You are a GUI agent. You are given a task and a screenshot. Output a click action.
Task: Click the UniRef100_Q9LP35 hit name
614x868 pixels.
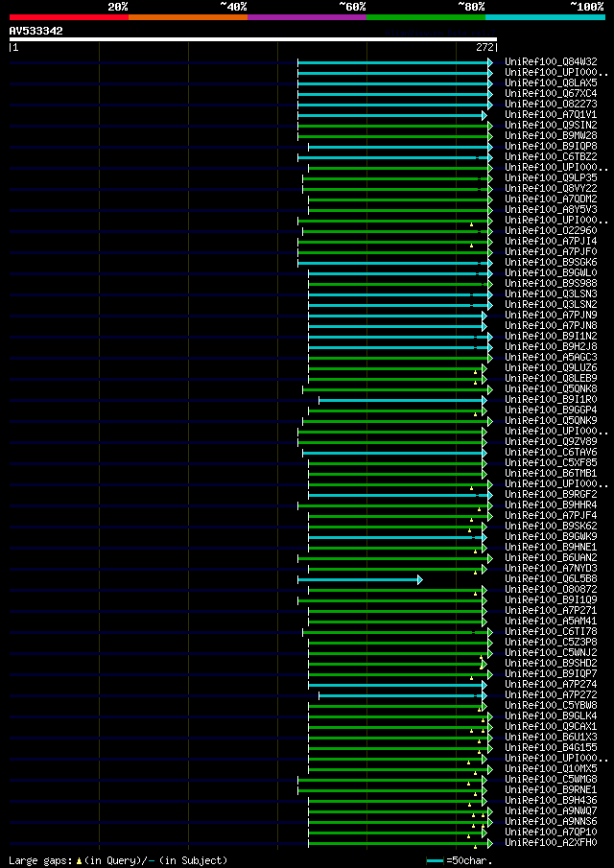(551, 177)
